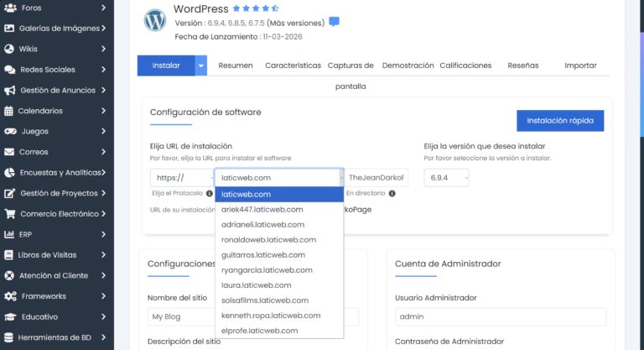Viewport: 644px width, 350px height.
Task: Click the En directorio input field
Action: pos(377,178)
